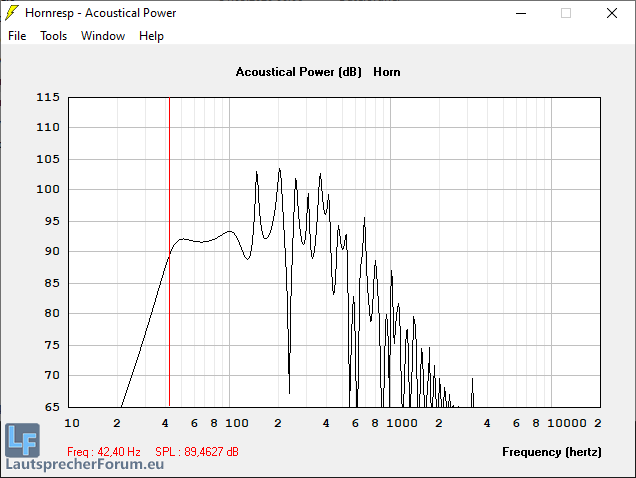The width and height of the screenshot is (636, 478).
Task: Click the 65 dB label on vertical axis
Action: [x=51, y=407]
